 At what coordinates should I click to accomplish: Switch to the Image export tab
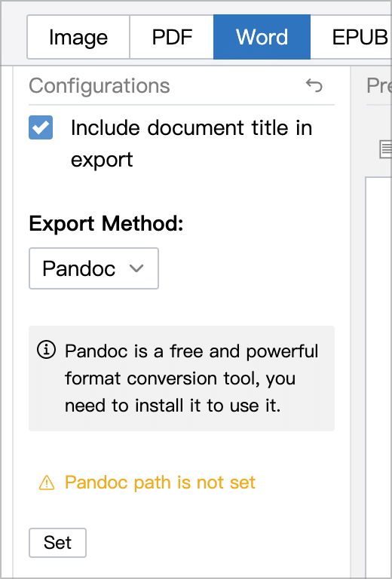(x=78, y=37)
